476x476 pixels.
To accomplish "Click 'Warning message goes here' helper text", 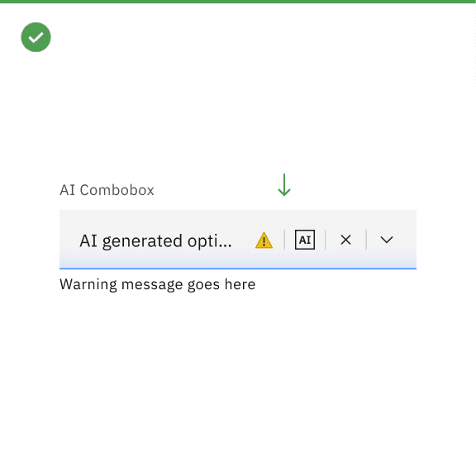I will [x=158, y=285].
